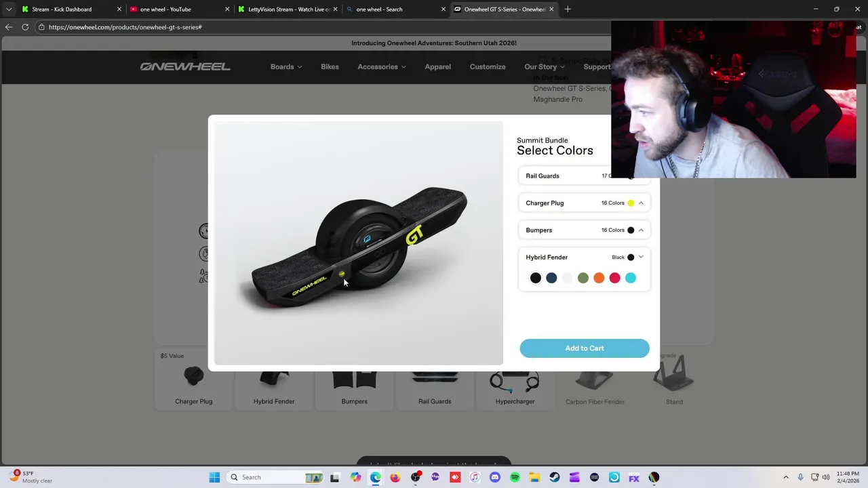Show hidden system tray icons
The height and width of the screenshot is (488, 868).
click(x=786, y=477)
